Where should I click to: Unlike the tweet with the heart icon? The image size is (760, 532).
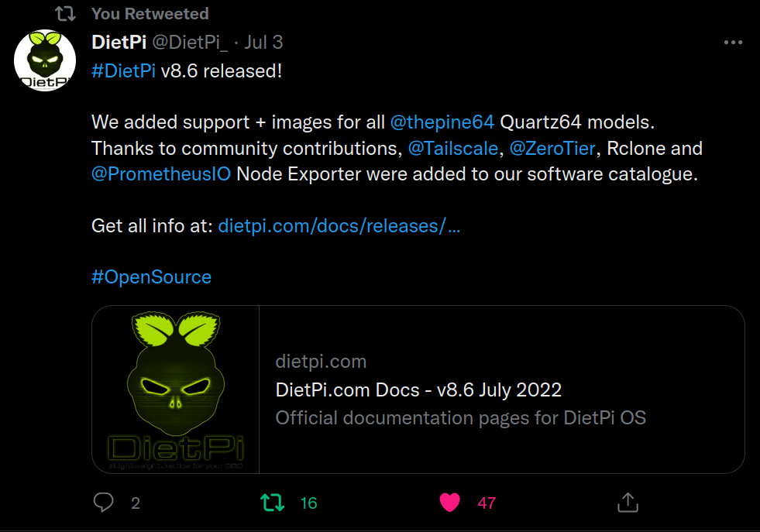[450, 503]
